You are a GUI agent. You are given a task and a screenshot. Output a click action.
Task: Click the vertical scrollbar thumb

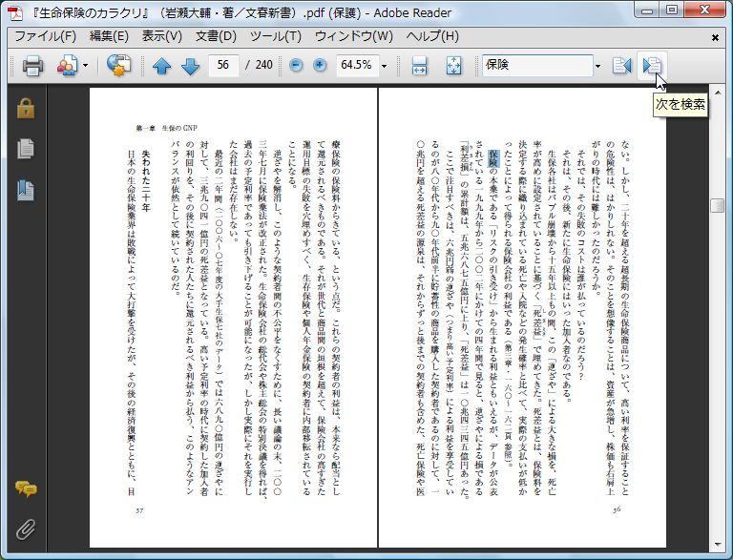pos(717,206)
